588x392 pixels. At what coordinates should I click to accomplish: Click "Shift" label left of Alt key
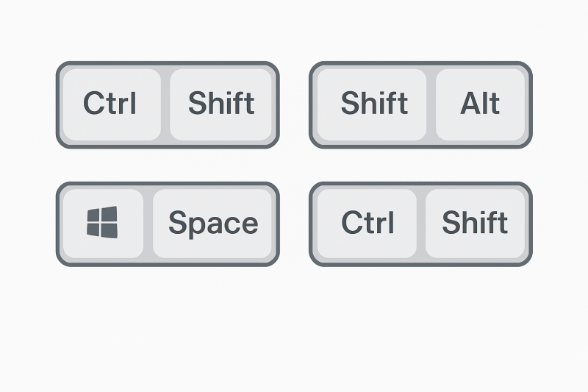coord(374,103)
